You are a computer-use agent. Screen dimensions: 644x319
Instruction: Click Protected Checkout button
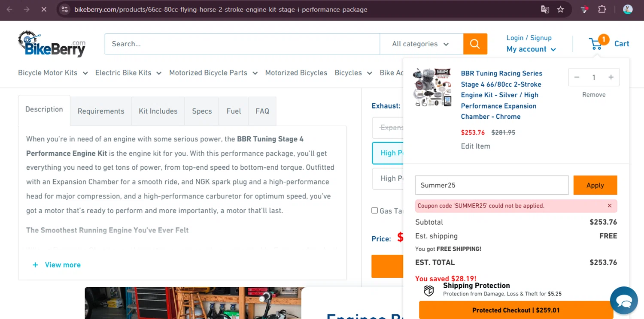[x=516, y=310]
